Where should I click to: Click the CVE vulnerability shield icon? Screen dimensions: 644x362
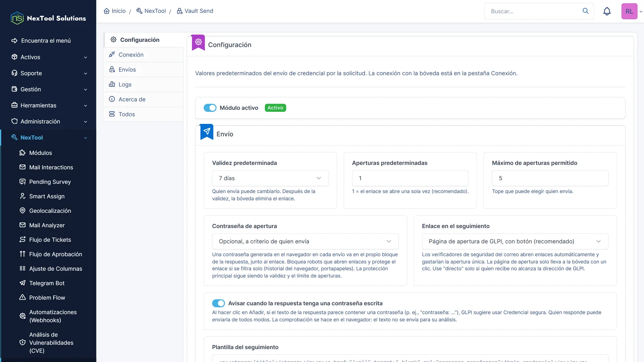pyautogui.click(x=23, y=343)
